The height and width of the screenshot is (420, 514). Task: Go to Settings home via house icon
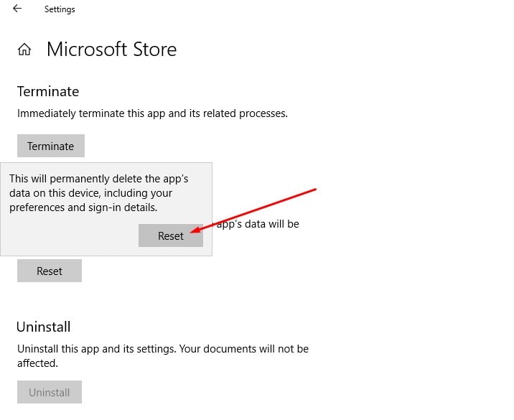tap(24, 50)
